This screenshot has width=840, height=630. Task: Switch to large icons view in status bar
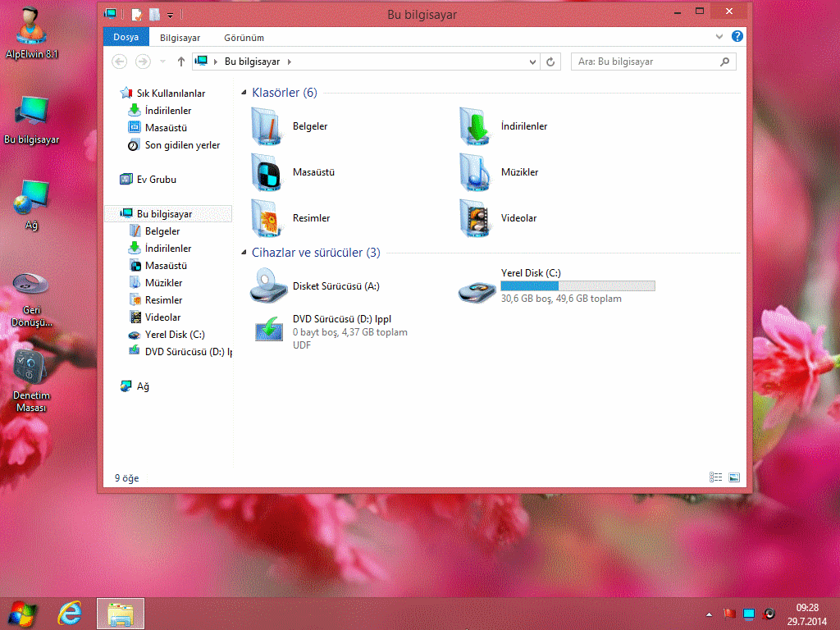[x=734, y=477]
